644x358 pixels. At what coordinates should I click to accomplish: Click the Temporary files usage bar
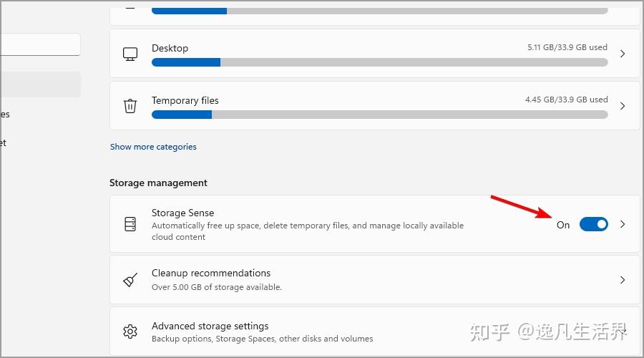tap(380, 115)
